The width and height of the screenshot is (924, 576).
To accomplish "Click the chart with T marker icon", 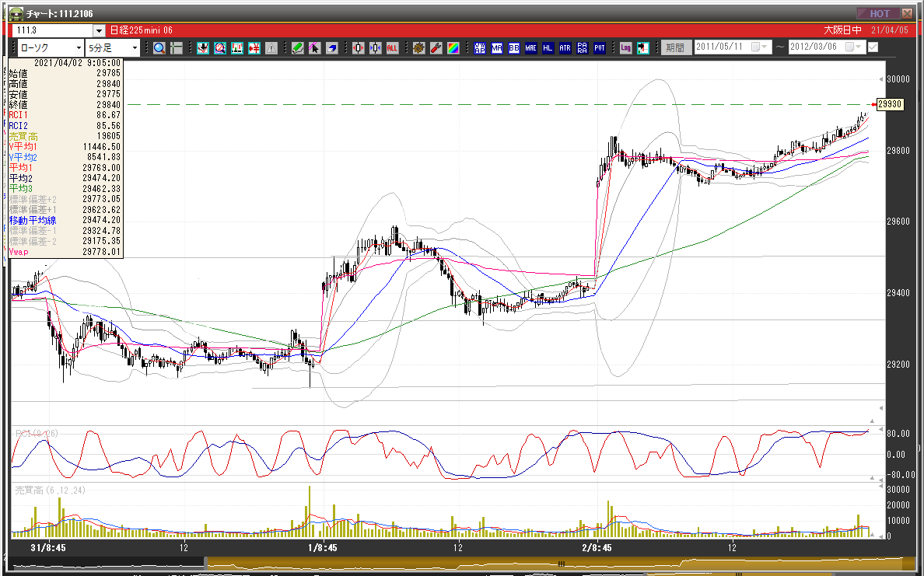I will tap(237, 48).
